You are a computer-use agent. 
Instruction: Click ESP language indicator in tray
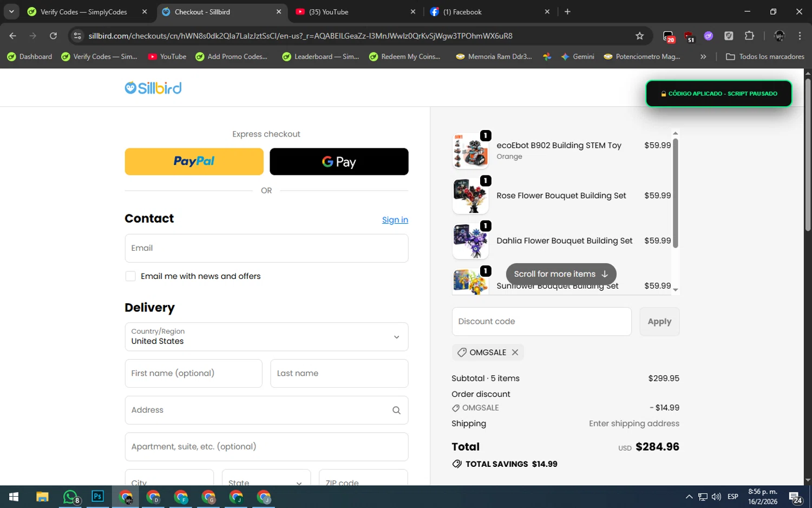click(732, 497)
